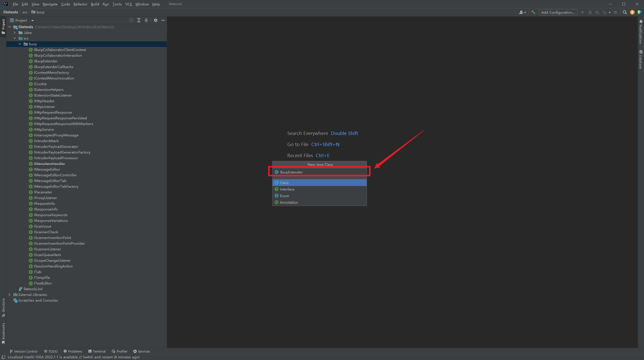Open the Navigate menu
644x360 pixels.
coord(50,4)
